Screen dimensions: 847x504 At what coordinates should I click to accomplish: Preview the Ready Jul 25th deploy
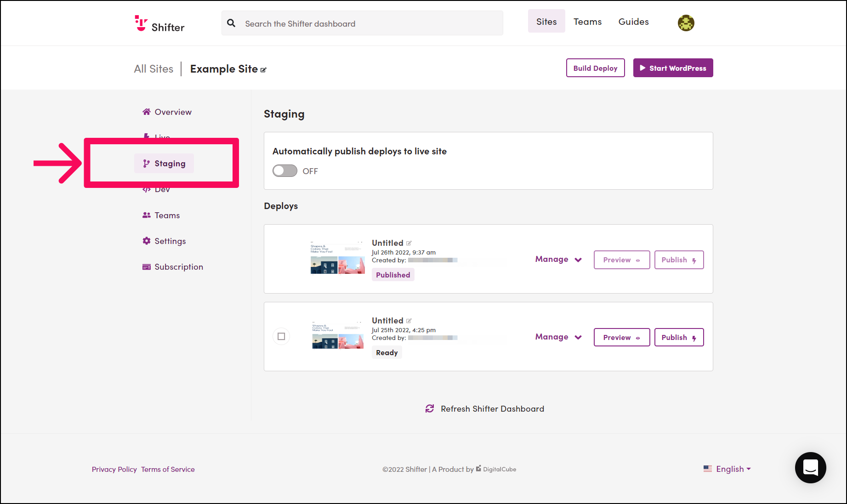[x=621, y=338]
